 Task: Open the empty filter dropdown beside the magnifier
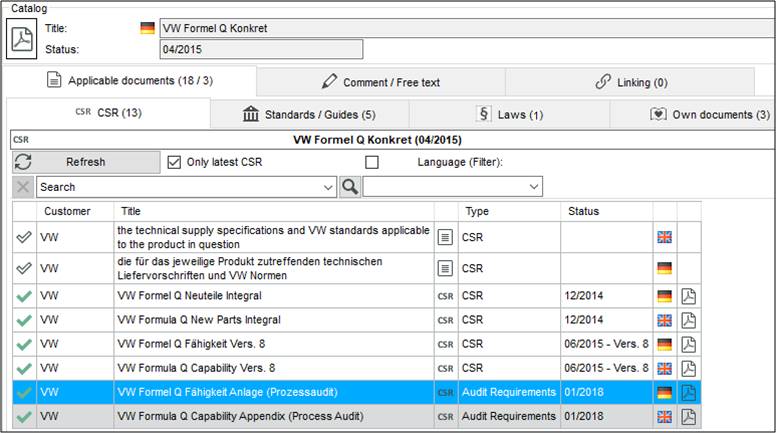click(533, 187)
